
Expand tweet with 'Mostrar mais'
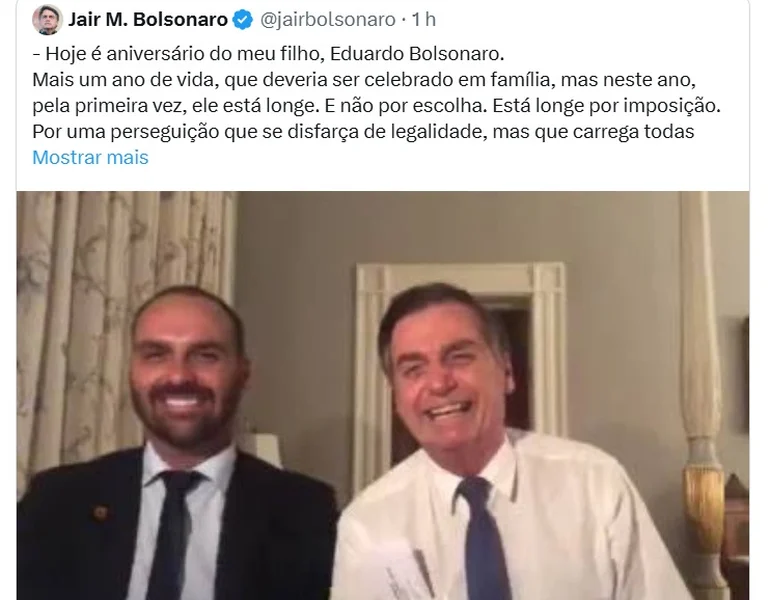[90, 158]
